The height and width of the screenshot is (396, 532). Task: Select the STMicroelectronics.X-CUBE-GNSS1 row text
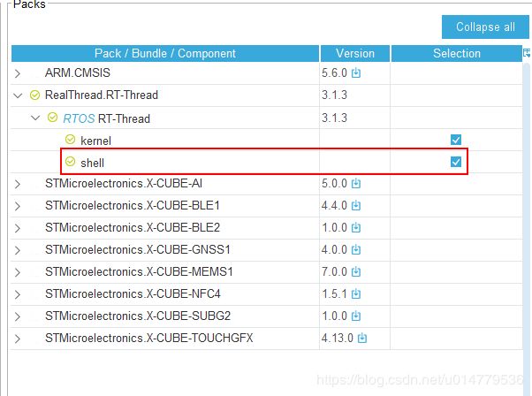pyautogui.click(x=138, y=250)
